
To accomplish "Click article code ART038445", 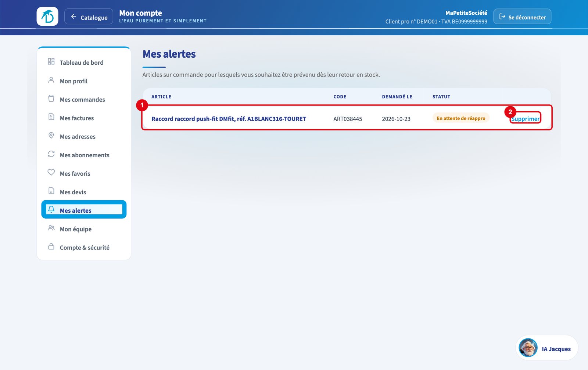I will tap(348, 119).
